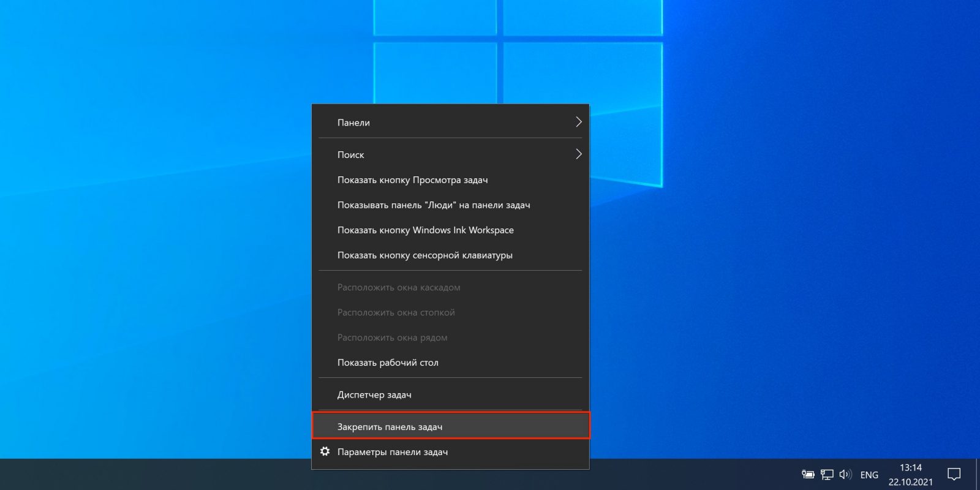Open the Action Center notification icon

(954, 474)
